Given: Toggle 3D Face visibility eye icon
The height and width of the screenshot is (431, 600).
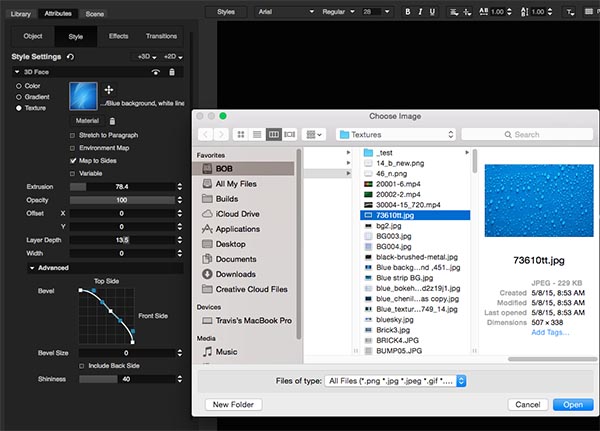Looking at the screenshot, I should [155, 72].
